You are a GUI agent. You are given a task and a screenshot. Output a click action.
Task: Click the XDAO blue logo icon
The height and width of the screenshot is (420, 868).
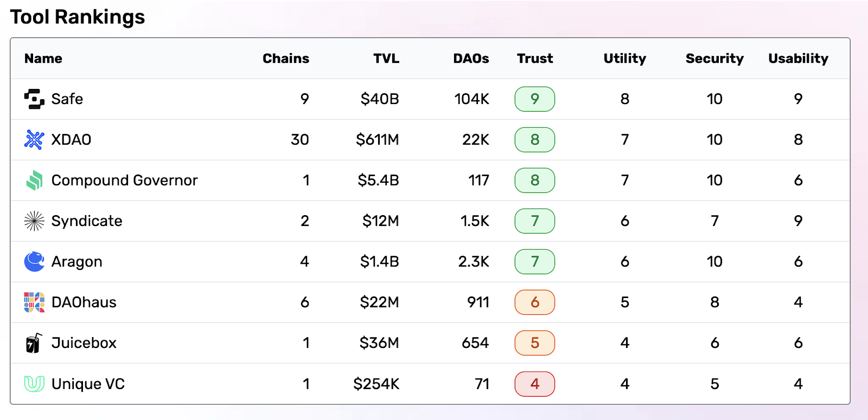[x=34, y=140]
